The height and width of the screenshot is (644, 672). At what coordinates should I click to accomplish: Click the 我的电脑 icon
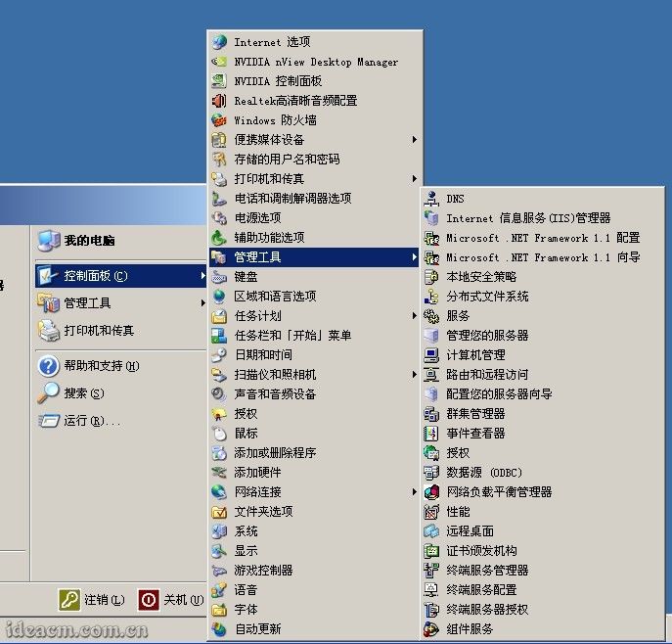tap(48, 240)
